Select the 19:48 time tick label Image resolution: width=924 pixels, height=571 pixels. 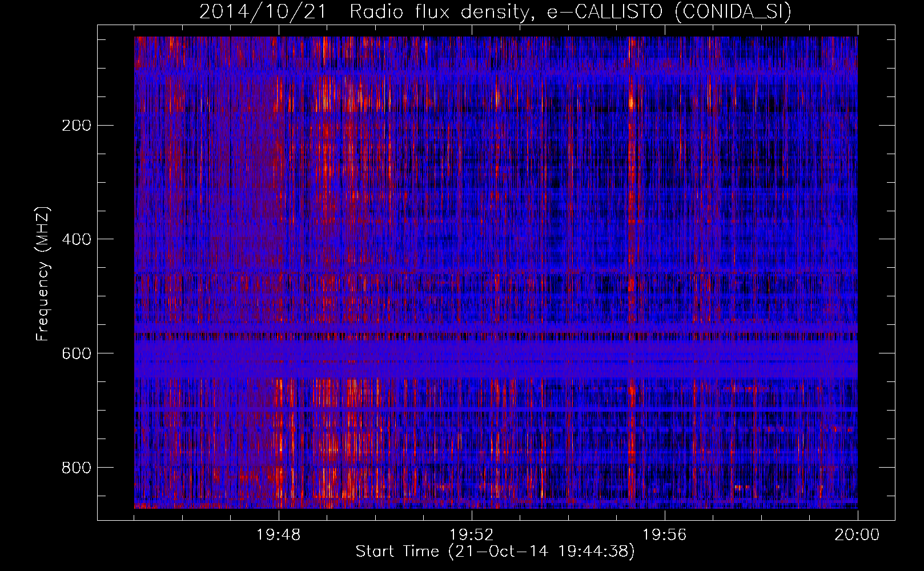279,535
